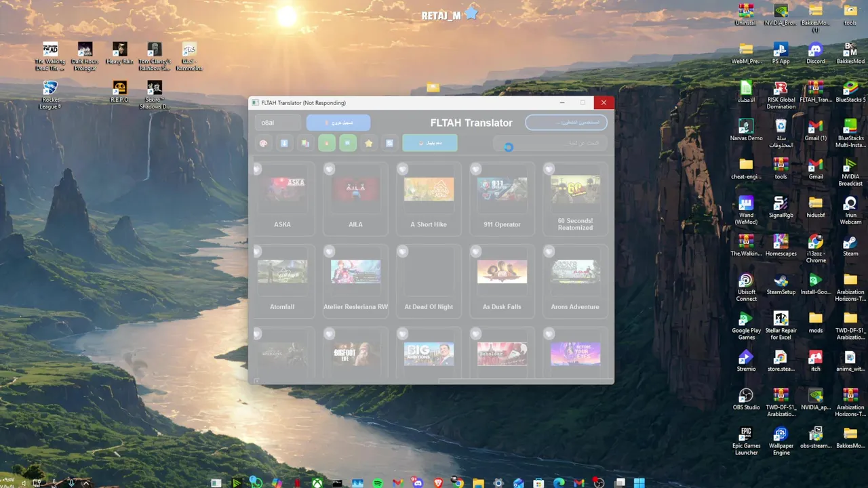Select the ASKA game thumbnail
The image size is (868, 488).
point(282,189)
